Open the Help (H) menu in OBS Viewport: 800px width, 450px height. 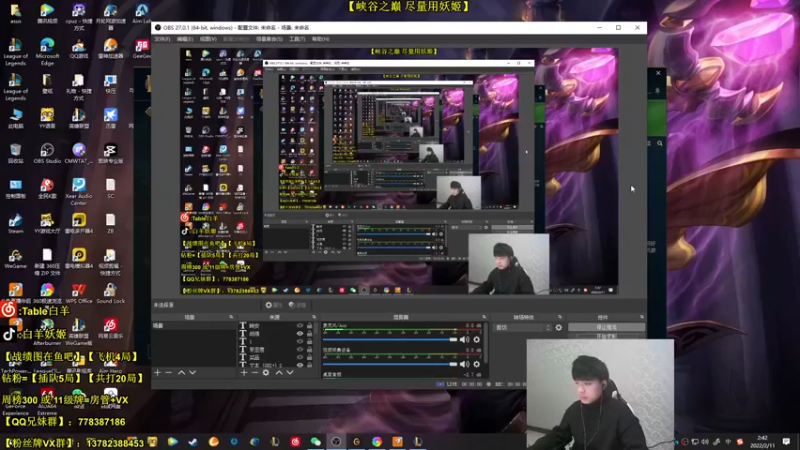[320, 39]
